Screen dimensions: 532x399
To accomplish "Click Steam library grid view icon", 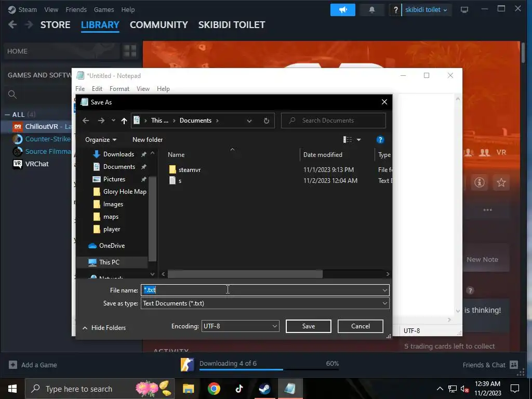I will (x=130, y=51).
